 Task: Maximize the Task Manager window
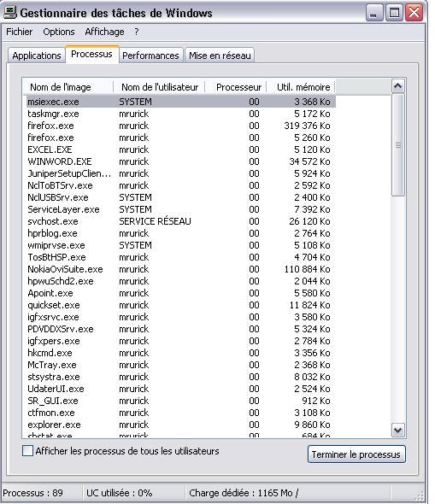(x=394, y=13)
